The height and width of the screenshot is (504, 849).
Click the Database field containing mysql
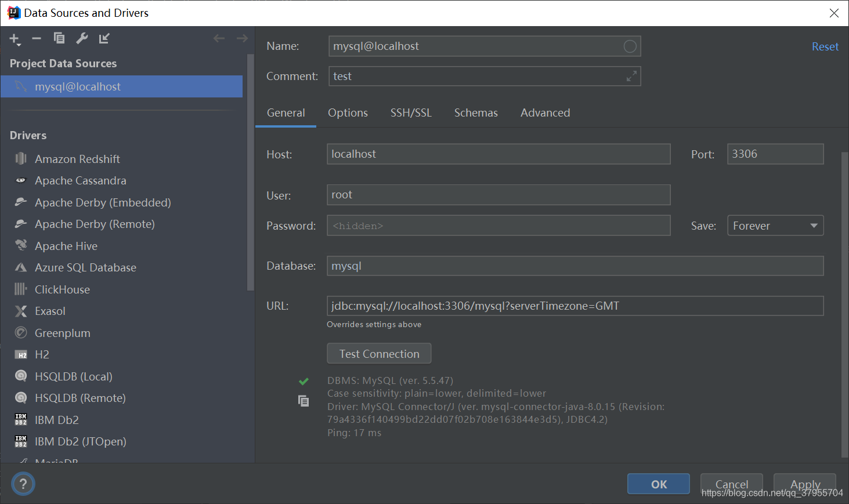(575, 266)
